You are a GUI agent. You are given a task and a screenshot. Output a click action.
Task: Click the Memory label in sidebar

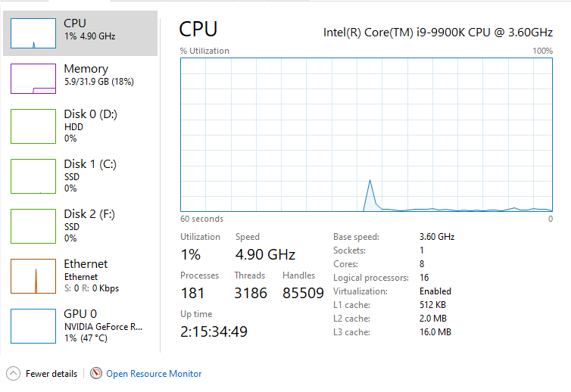(x=86, y=69)
